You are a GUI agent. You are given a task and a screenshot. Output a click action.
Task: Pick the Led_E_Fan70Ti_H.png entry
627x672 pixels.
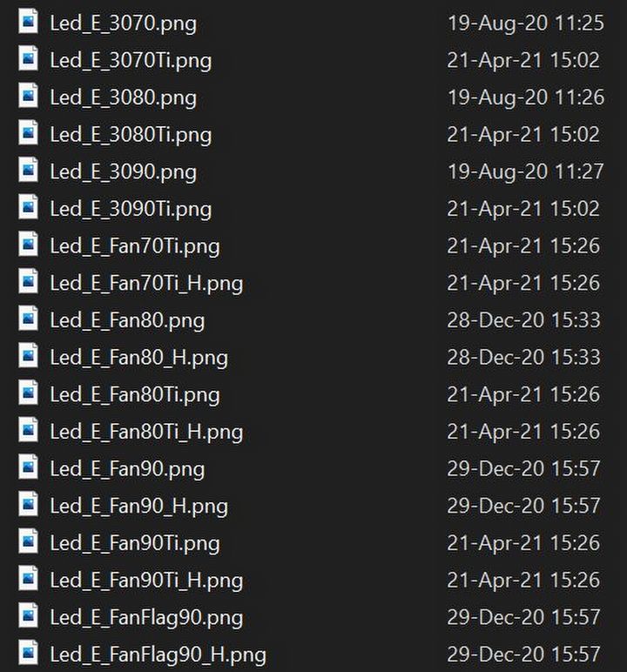[146, 284]
